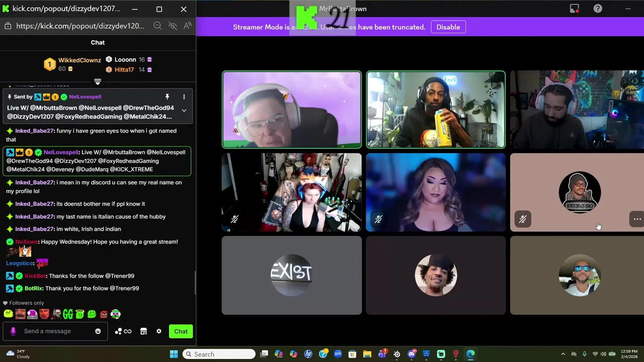
Task: Open the three-dot menu on the DUDEMARQ tile
Action: tap(637, 219)
